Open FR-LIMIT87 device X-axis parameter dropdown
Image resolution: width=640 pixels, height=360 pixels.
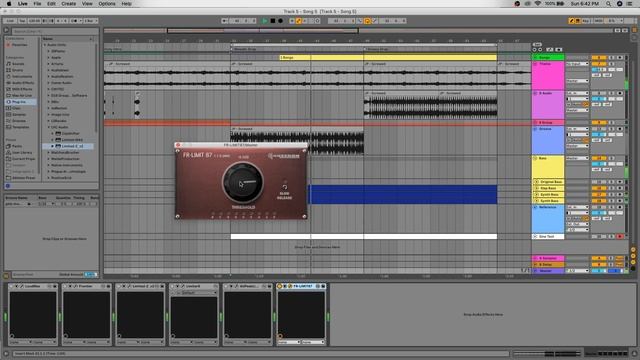(x=289, y=342)
